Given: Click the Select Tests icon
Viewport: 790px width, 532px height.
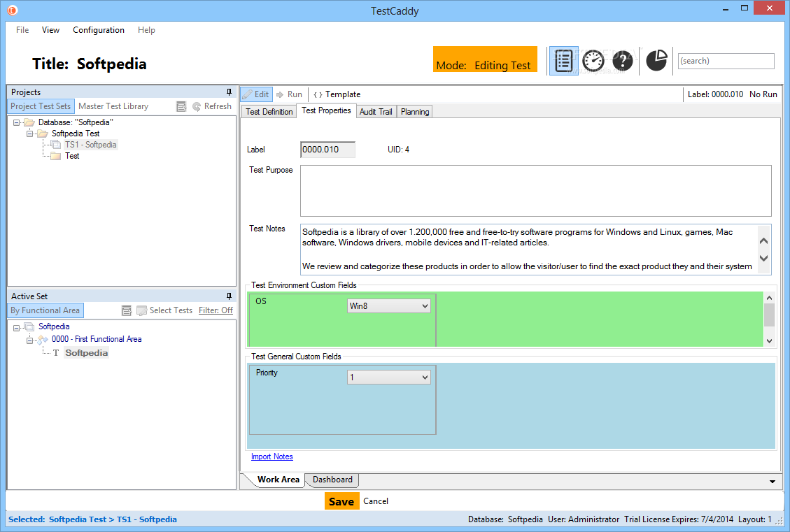Looking at the screenshot, I should pyautogui.click(x=141, y=310).
